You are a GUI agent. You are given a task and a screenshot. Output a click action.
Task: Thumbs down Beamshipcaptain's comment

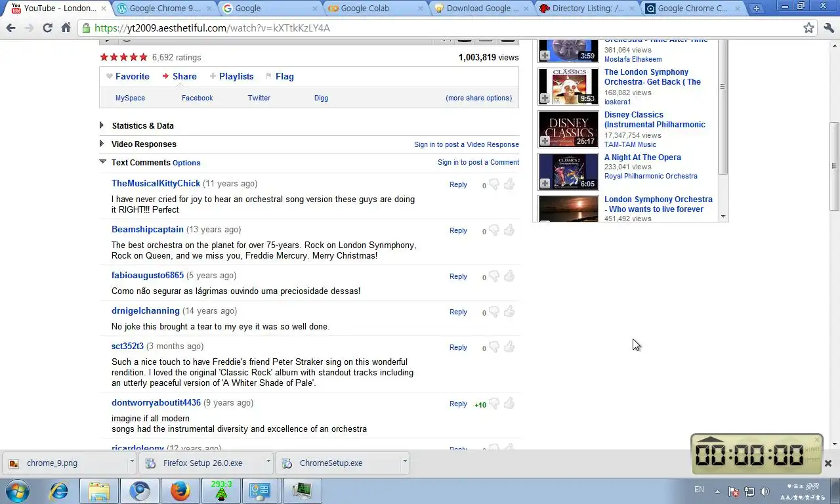494,230
